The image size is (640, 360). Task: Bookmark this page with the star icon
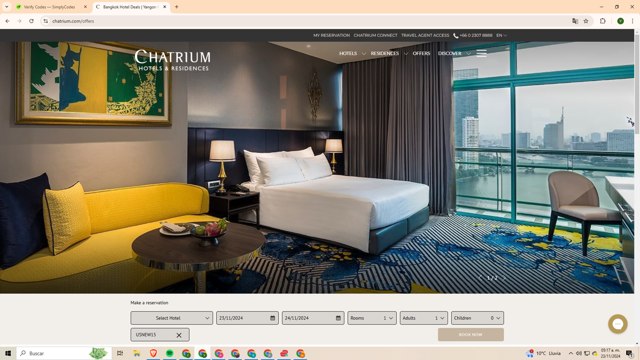click(586, 21)
